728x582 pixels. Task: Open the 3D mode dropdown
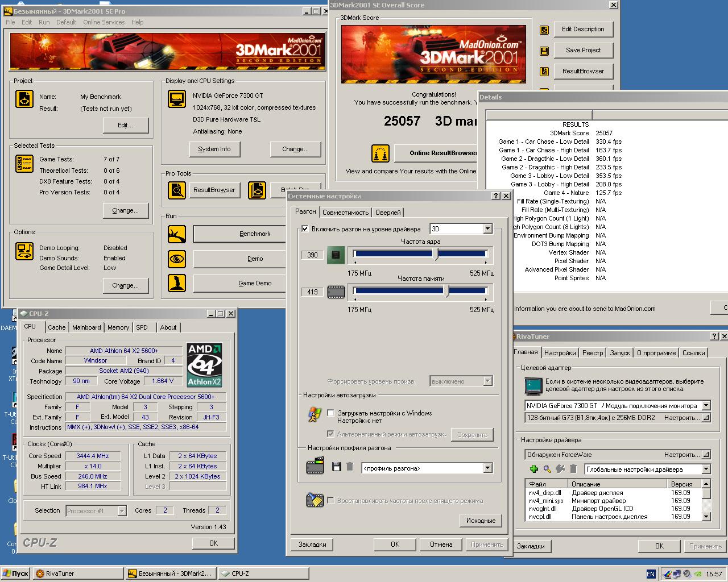tap(487, 229)
